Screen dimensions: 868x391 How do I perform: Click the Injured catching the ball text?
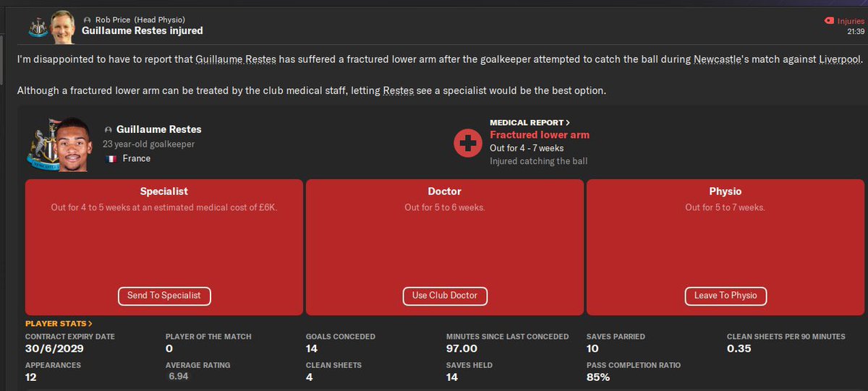coord(539,161)
